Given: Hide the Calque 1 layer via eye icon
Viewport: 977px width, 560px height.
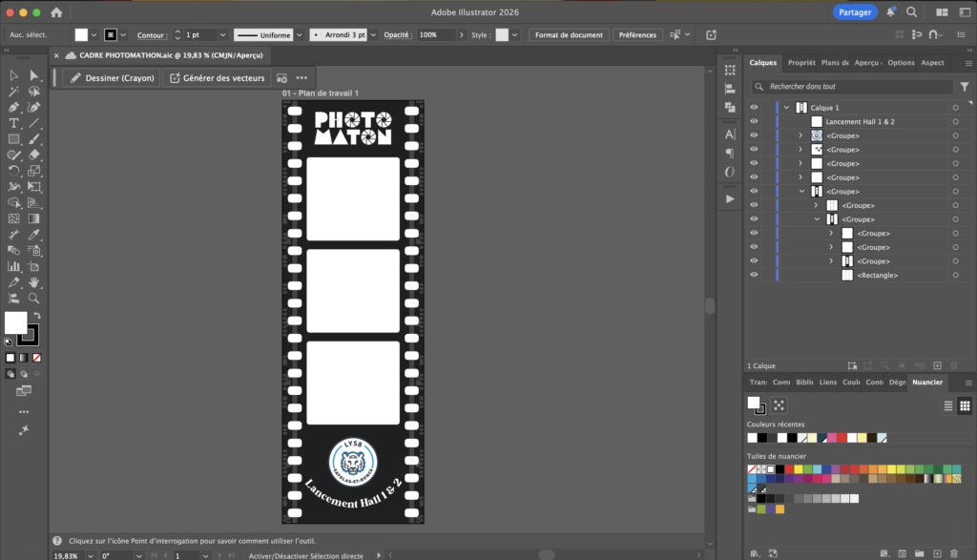Looking at the screenshot, I should coord(754,108).
